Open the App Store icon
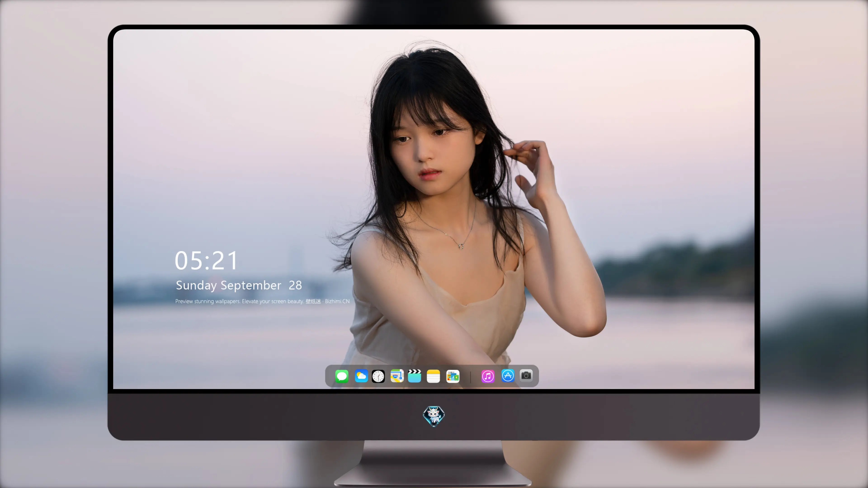This screenshot has width=868, height=488. (508, 375)
